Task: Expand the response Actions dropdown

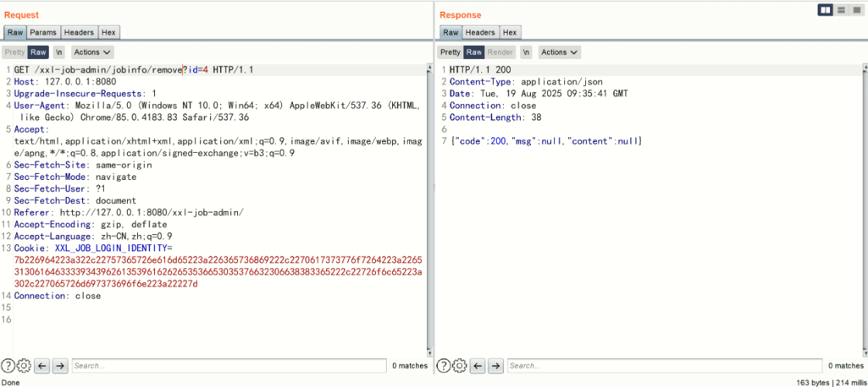Action: pos(560,52)
